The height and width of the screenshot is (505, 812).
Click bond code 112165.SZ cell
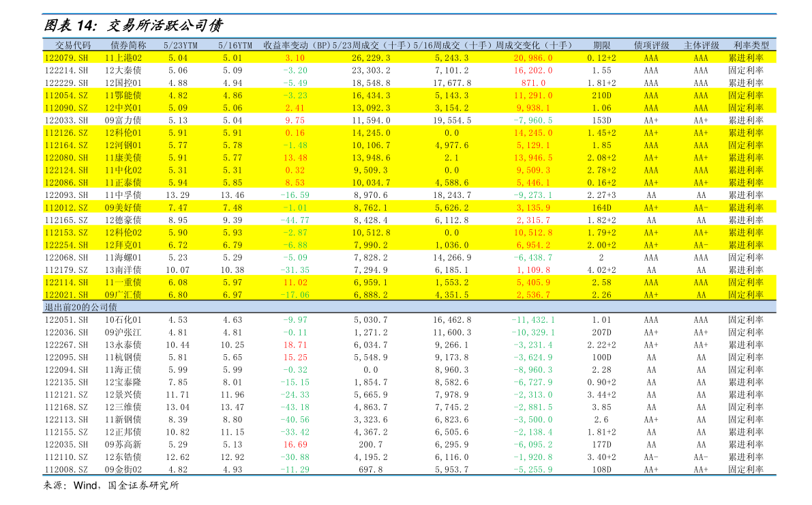67,220
